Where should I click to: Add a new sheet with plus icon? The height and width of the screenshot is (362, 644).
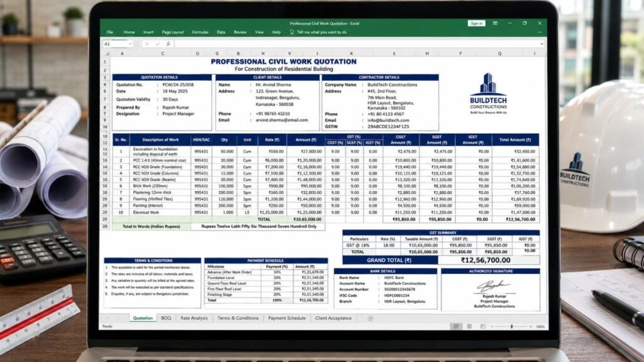(x=370, y=318)
